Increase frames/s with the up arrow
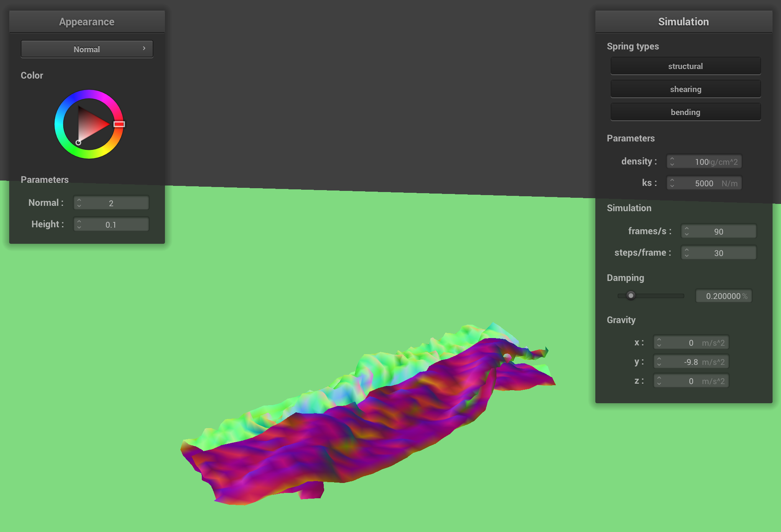The height and width of the screenshot is (532, 781). (687, 228)
